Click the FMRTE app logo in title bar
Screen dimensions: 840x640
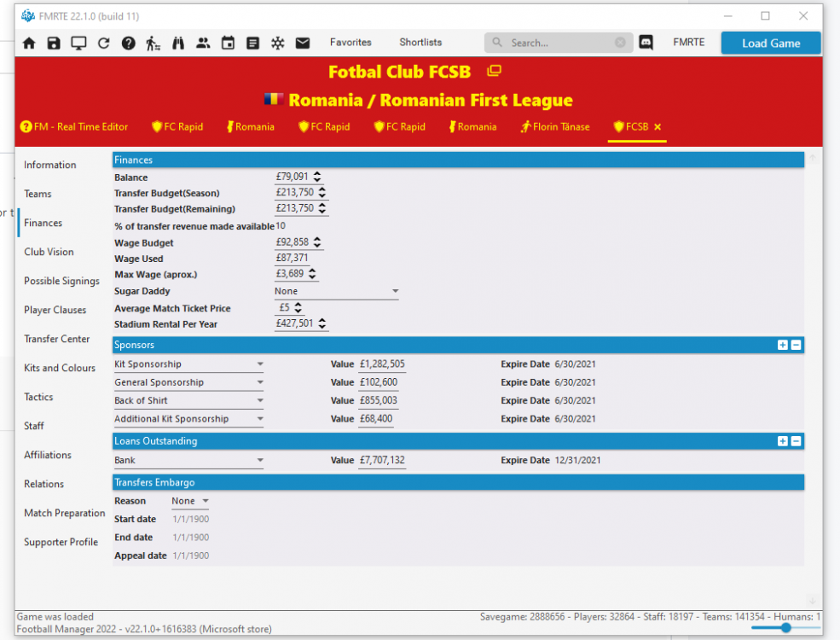28,16
